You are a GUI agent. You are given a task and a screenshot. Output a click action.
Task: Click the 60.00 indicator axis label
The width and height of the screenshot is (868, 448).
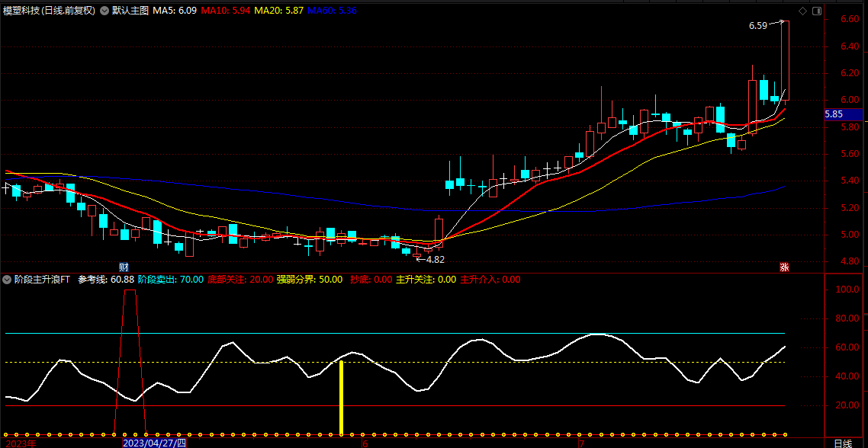click(847, 347)
